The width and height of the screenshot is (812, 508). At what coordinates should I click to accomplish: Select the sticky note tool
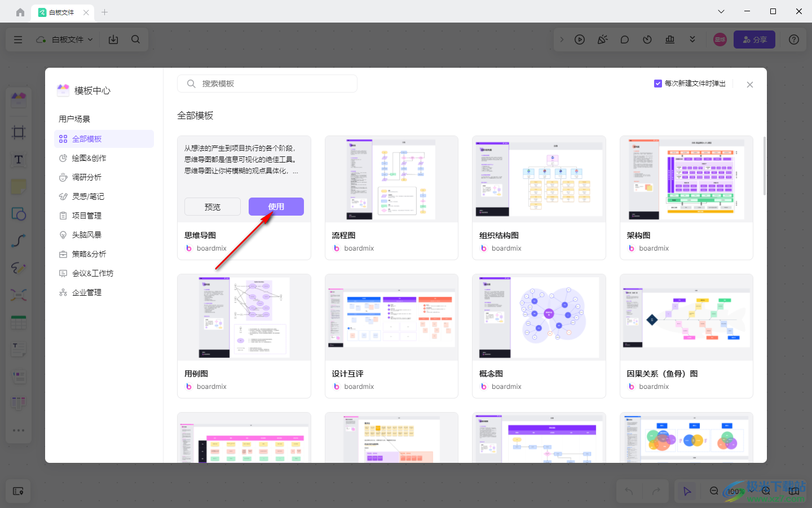(19, 187)
